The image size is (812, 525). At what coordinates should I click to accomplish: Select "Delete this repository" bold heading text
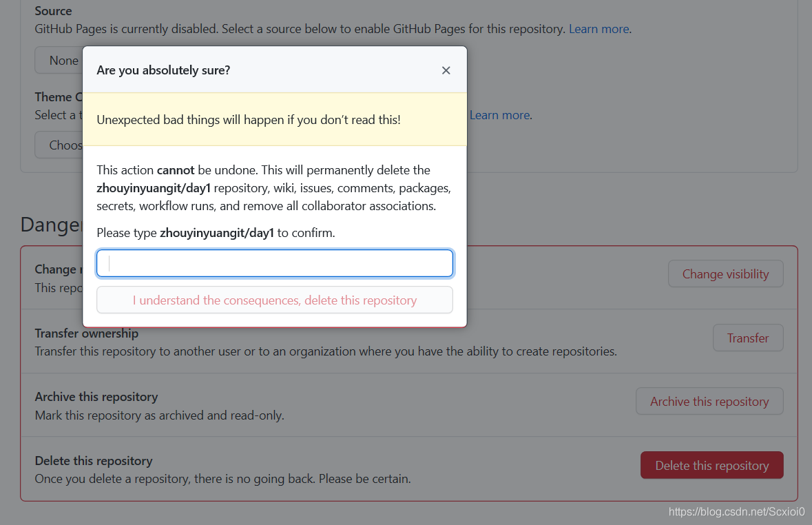click(x=94, y=461)
